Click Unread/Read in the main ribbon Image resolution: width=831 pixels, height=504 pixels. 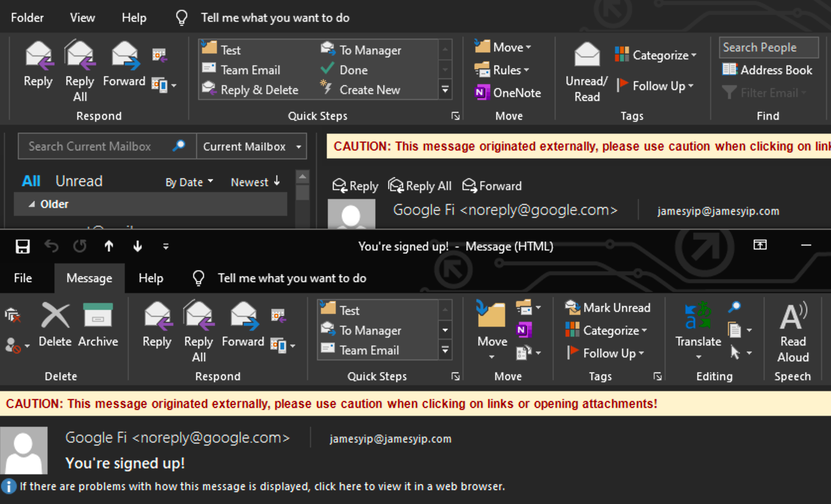[x=586, y=72]
